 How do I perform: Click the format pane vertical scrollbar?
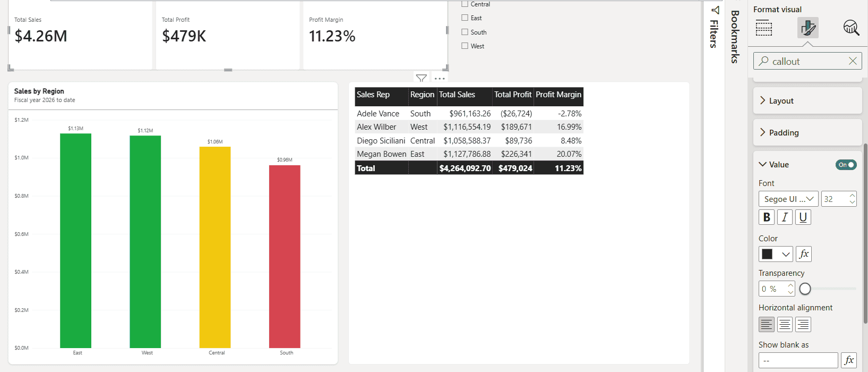click(865, 234)
